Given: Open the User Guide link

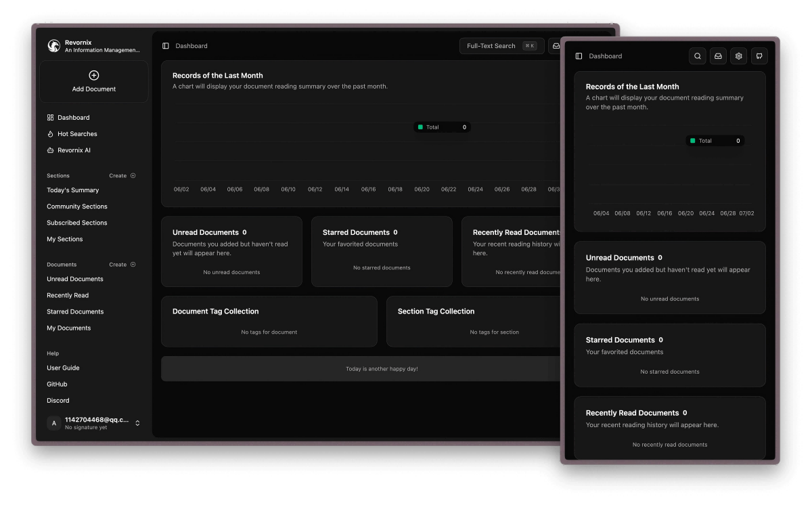Looking at the screenshot, I should [x=63, y=368].
